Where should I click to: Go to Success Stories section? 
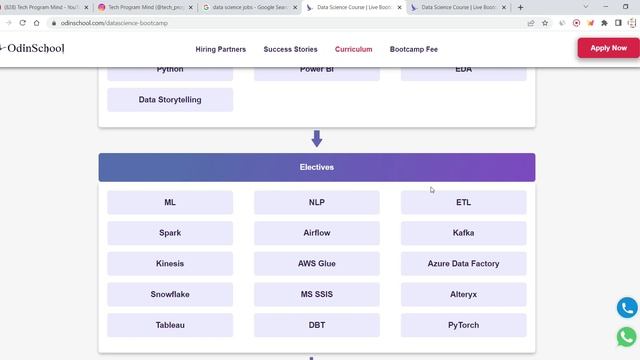click(290, 49)
